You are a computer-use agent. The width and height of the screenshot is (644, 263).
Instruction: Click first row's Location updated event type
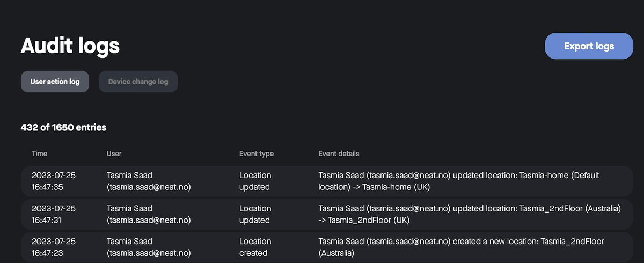pyautogui.click(x=255, y=181)
